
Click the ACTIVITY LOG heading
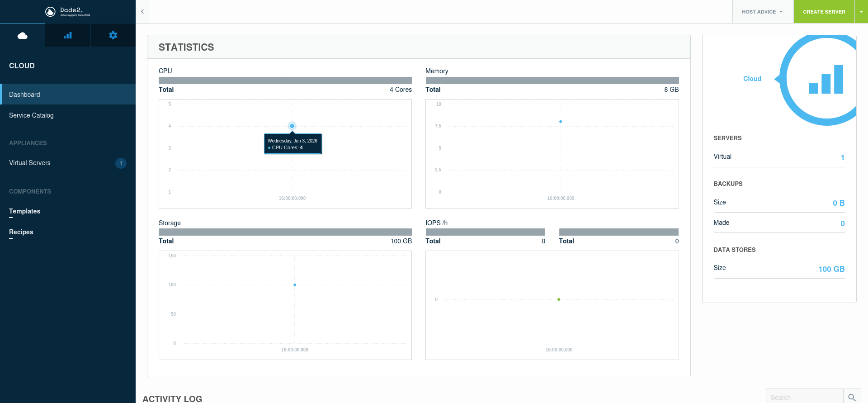coord(172,398)
